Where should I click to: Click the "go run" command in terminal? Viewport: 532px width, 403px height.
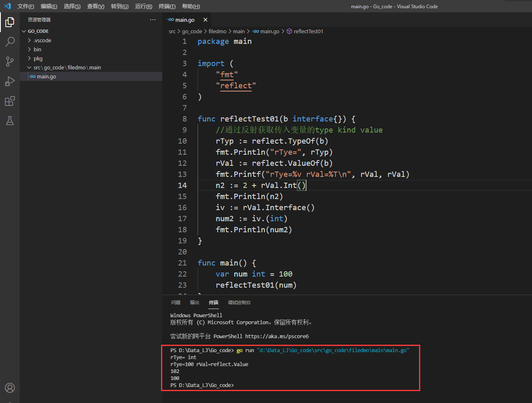pyautogui.click(x=245, y=350)
